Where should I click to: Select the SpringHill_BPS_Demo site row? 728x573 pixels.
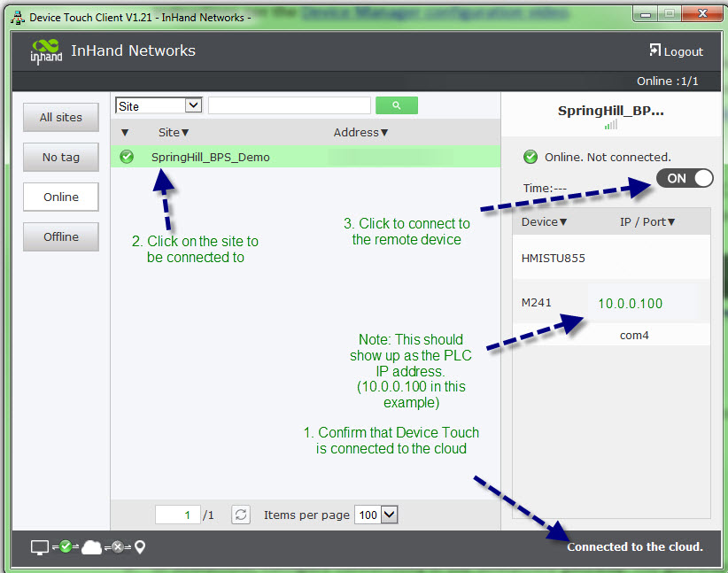pyautogui.click(x=306, y=157)
